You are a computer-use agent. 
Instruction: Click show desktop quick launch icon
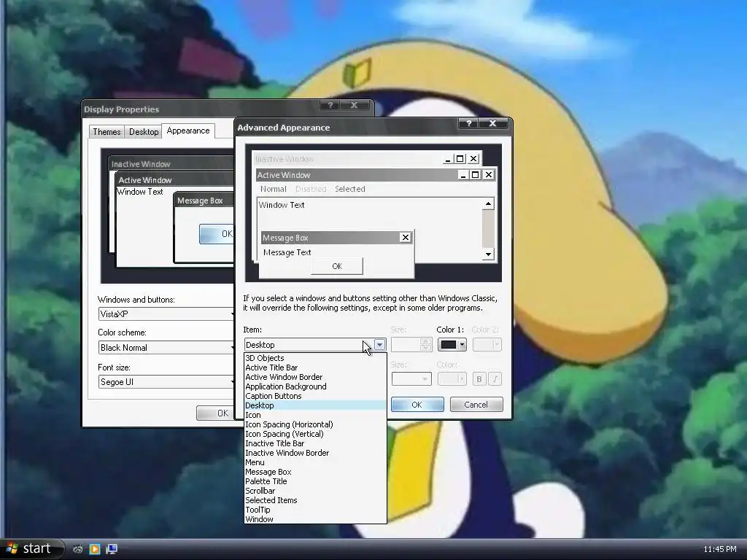tap(112, 550)
